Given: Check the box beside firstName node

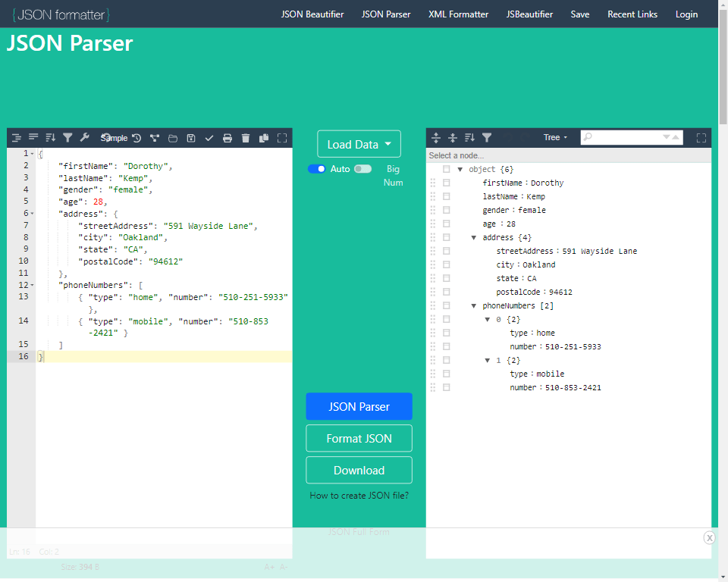Looking at the screenshot, I should point(446,183).
